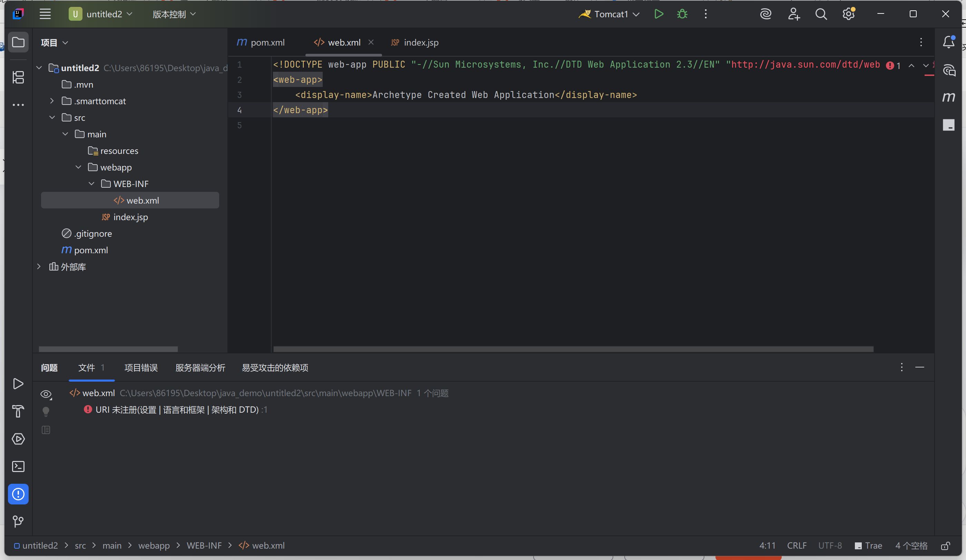The height and width of the screenshot is (560, 966).
Task: Open editor tabs options menu
Action: [921, 42]
